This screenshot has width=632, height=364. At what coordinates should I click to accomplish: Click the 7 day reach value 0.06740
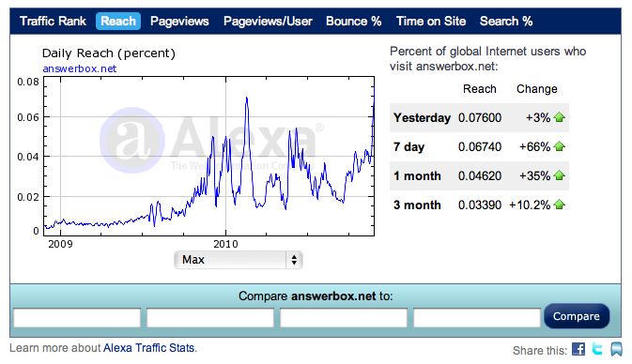click(480, 147)
